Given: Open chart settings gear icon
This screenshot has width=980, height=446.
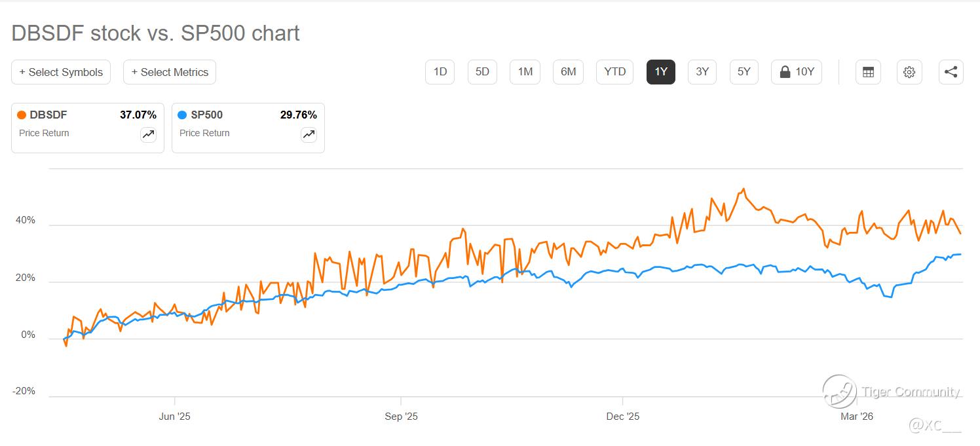Looking at the screenshot, I should (x=909, y=72).
